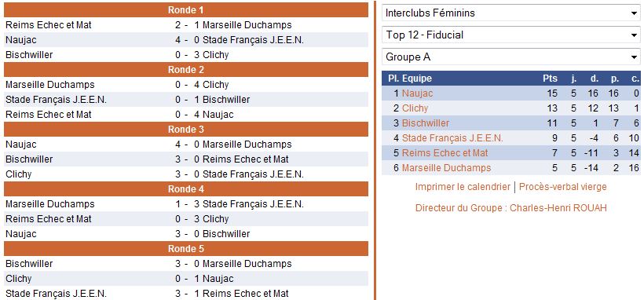The image size is (644, 300).
Task: Click the Ronde 4 header
Action: point(186,189)
